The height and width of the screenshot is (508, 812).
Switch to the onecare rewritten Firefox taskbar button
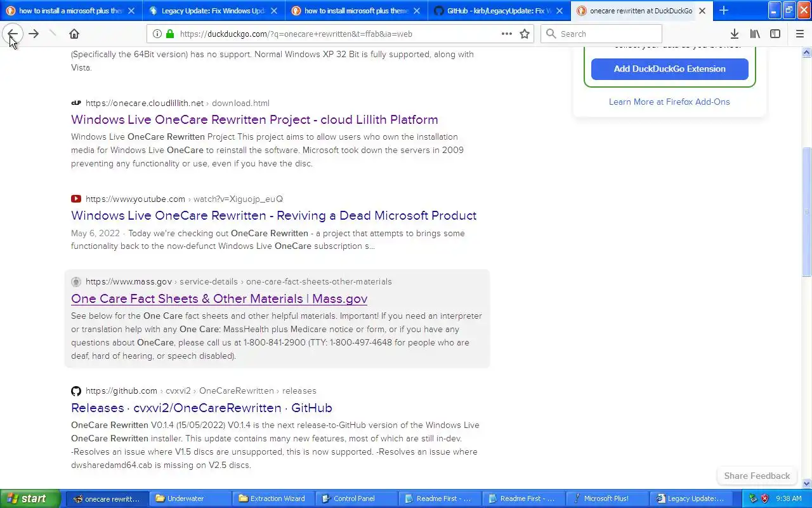pyautogui.click(x=106, y=498)
